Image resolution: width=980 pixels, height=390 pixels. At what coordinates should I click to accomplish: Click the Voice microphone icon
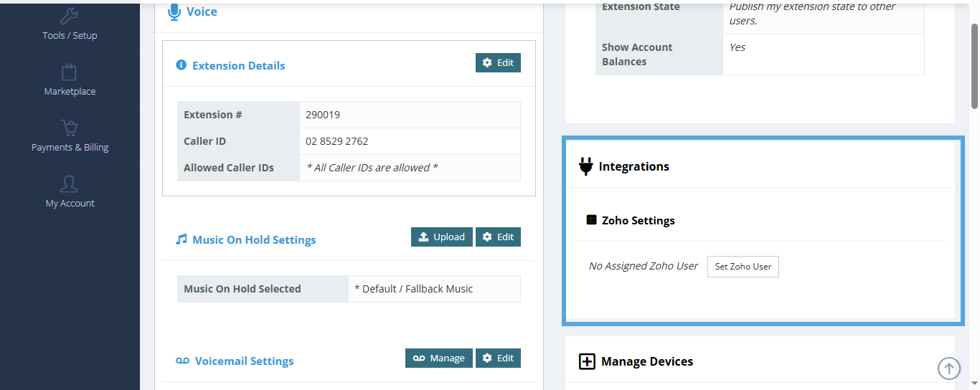pos(174,11)
